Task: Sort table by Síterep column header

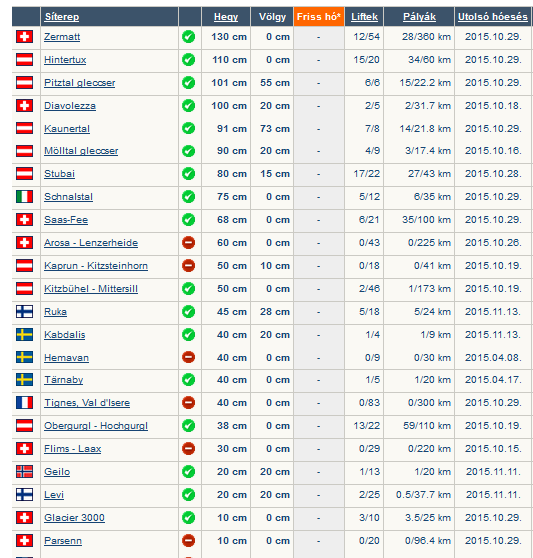Action: click(62, 17)
